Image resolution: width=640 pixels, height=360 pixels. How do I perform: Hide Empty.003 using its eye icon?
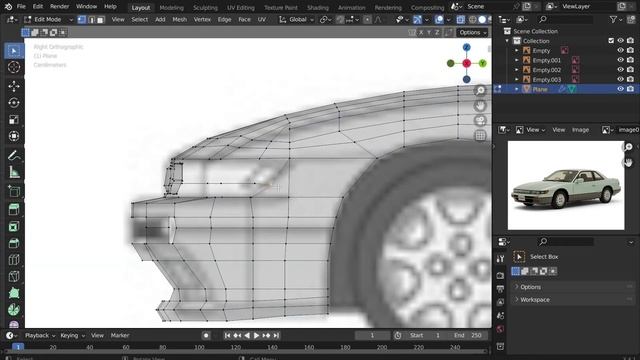(620, 79)
